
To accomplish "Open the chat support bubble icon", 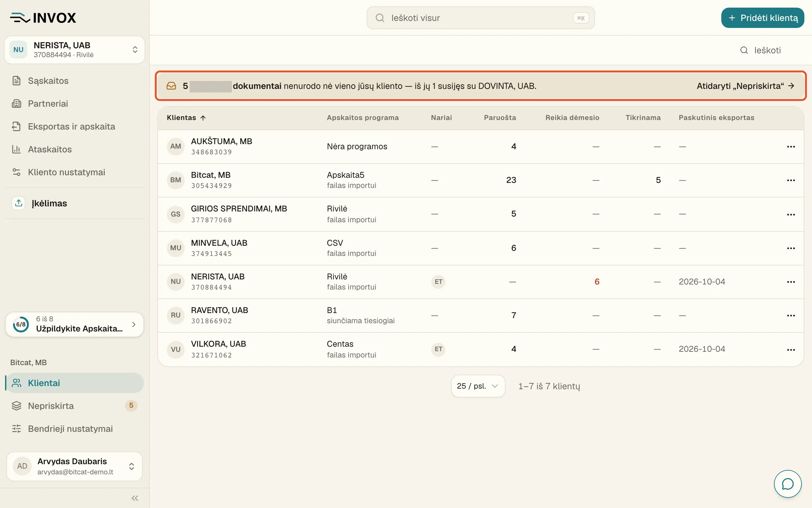I will 787,484.
